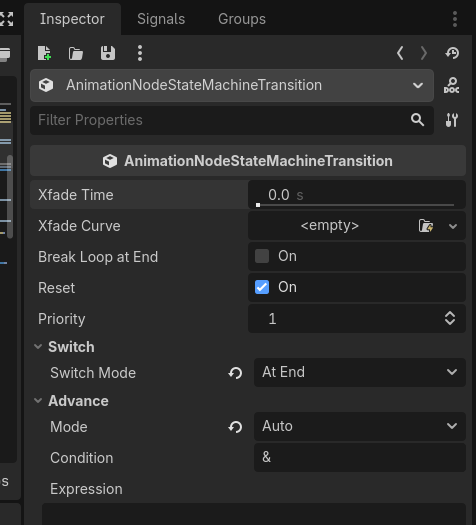Open documentation for AnimationNodeStateMachineTransition
Screen dimensions: 476x525
452,85
